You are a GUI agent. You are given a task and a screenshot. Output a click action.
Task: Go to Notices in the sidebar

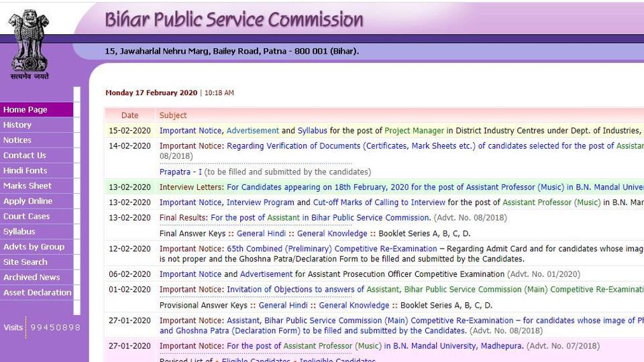(36, 140)
